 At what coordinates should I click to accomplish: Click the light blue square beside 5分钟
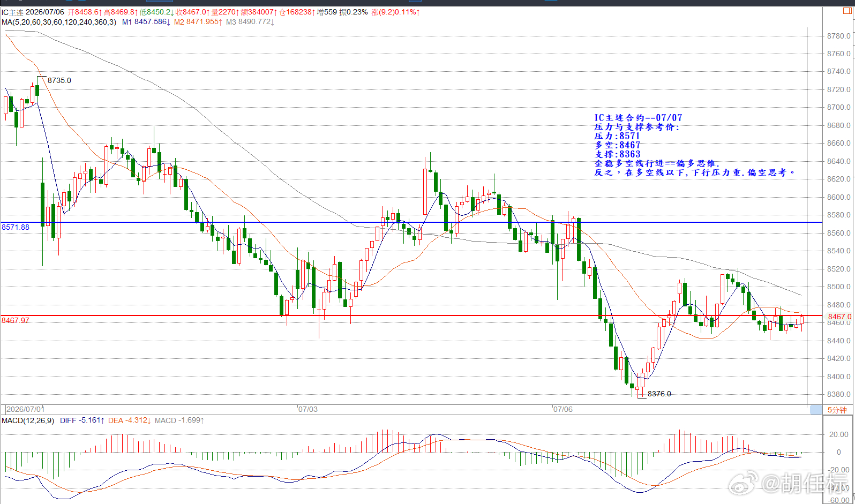pos(816,410)
